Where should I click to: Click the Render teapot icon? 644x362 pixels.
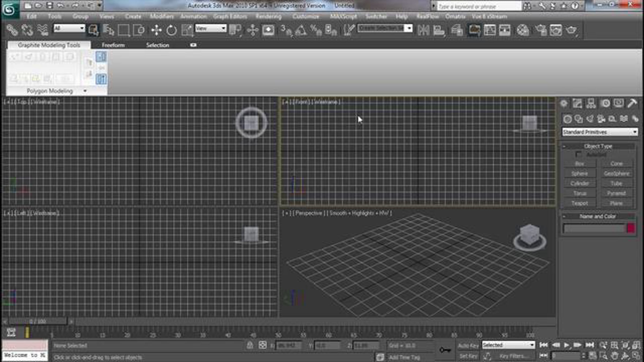pyautogui.click(x=571, y=30)
